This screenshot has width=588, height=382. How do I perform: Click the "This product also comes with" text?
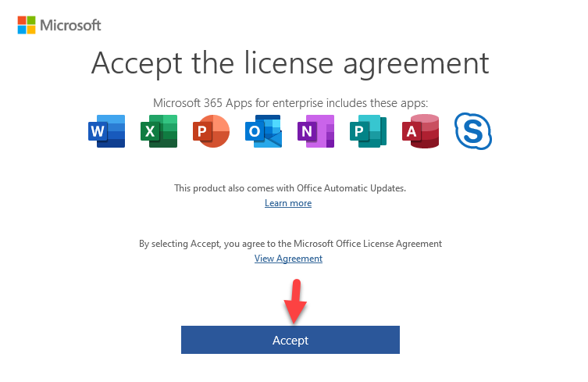pos(234,188)
